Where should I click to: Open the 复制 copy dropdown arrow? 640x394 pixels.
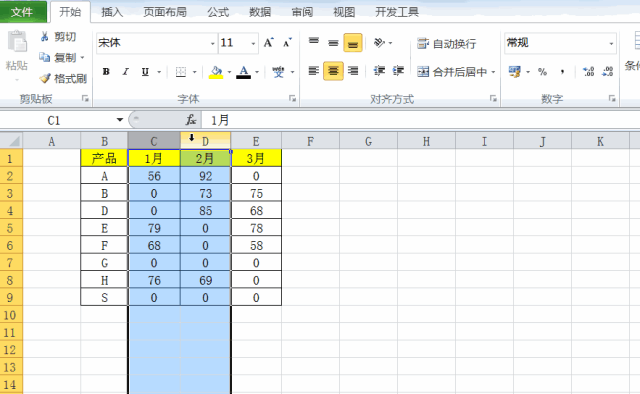coord(82,58)
